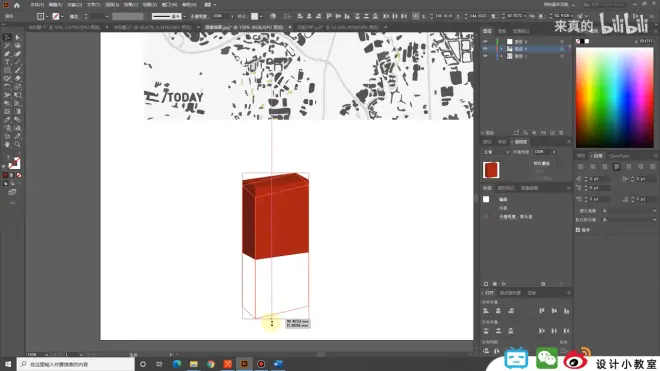660x371 pixels.
Task: Click the 制作蒙版 (Make Mask) button
Action: pyautogui.click(x=542, y=163)
